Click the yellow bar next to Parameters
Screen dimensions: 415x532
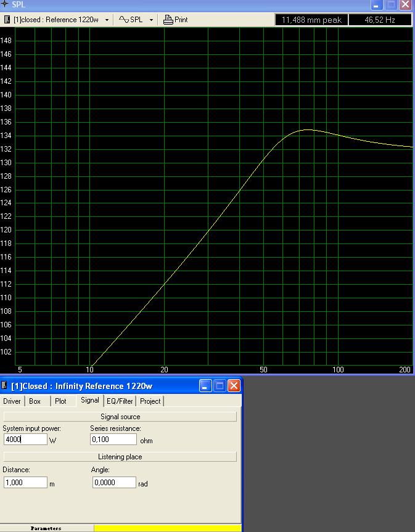coord(167,528)
